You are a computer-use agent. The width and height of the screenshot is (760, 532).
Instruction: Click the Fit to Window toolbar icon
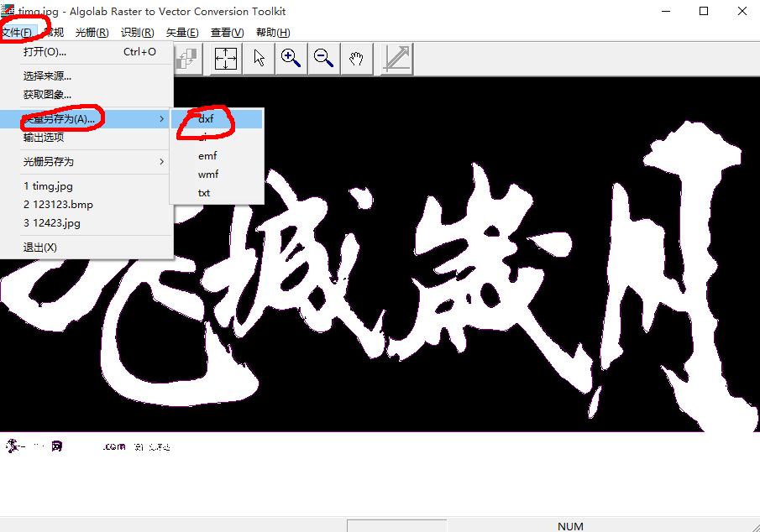(x=225, y=58)
